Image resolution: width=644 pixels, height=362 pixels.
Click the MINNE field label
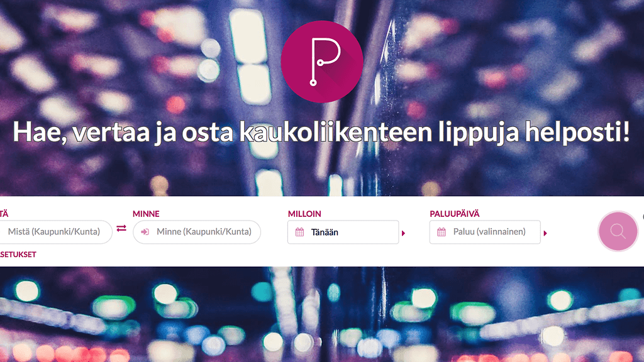click(146, 214)
